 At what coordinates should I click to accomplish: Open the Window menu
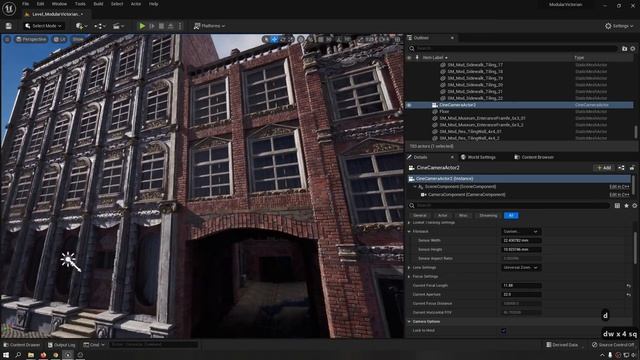click(x=59, y=4)
